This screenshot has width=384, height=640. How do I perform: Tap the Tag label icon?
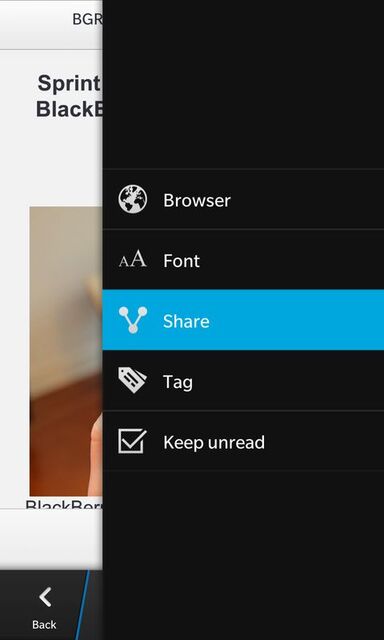133,380
